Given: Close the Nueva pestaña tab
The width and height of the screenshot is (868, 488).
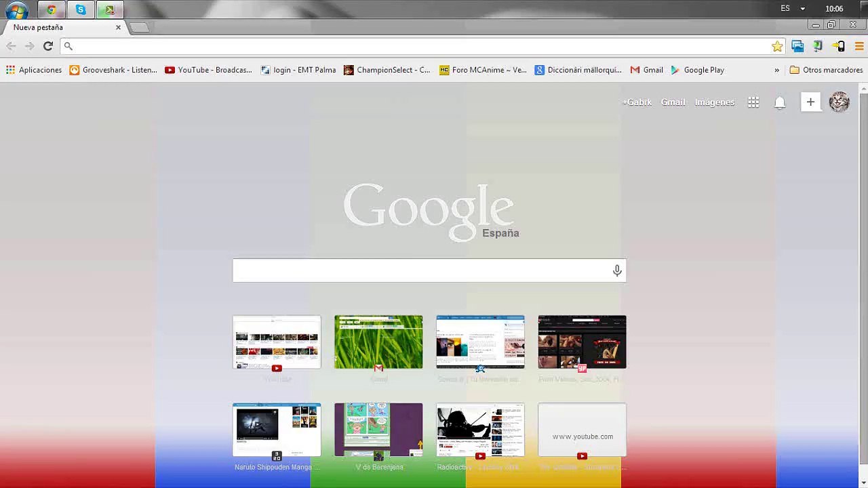Looking at the screenshot, I should (118, 27).
